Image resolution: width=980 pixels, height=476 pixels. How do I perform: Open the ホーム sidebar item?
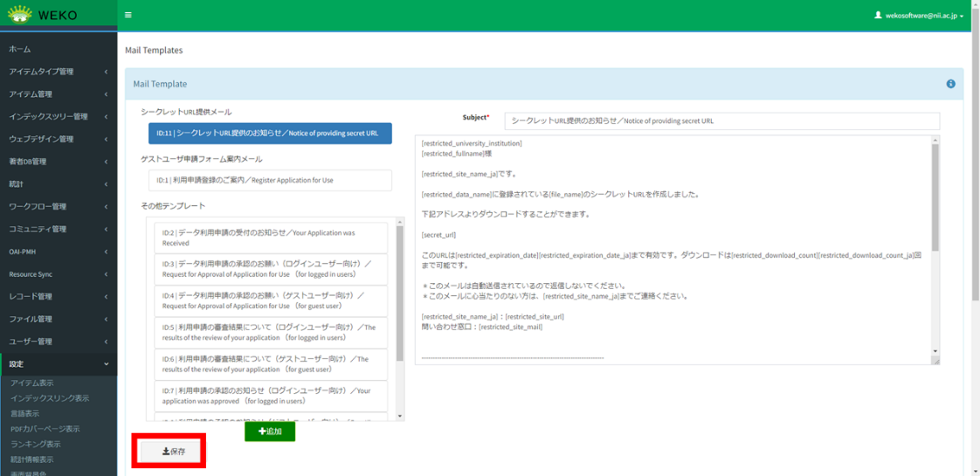(20, 49)
